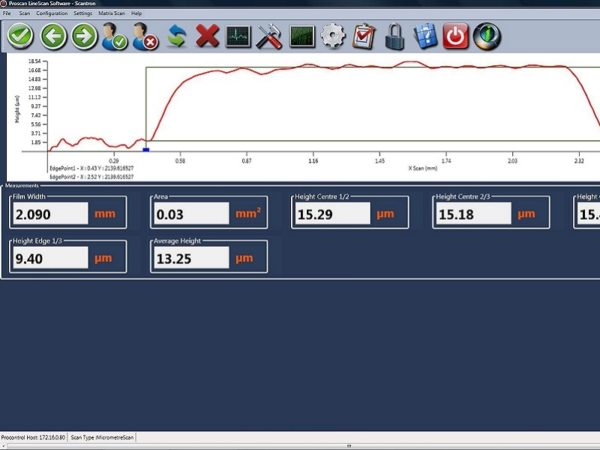The image size is (600, 450).
Task: Select the Height Centre 1/2 value field
Action: click(x=331, y=213)
